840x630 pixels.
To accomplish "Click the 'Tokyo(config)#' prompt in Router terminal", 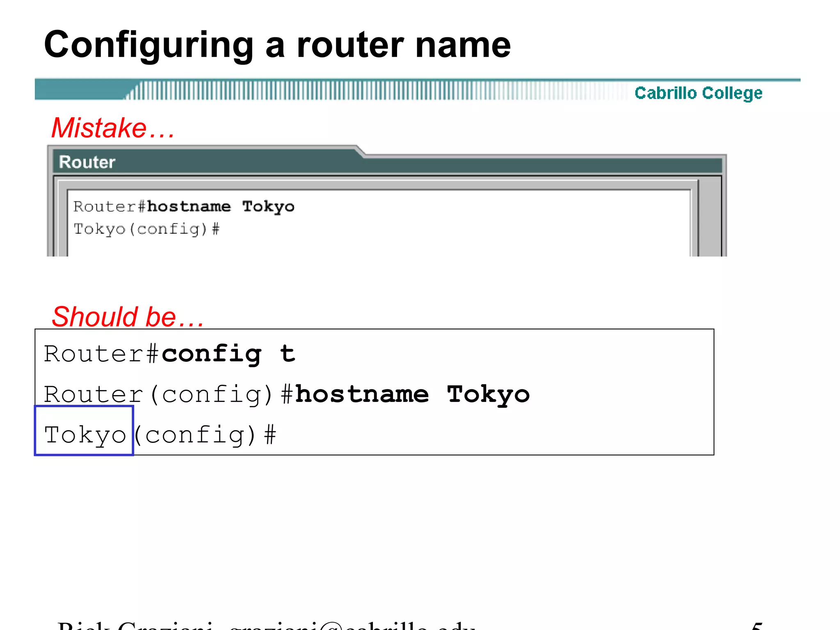I will coord(146,229).
